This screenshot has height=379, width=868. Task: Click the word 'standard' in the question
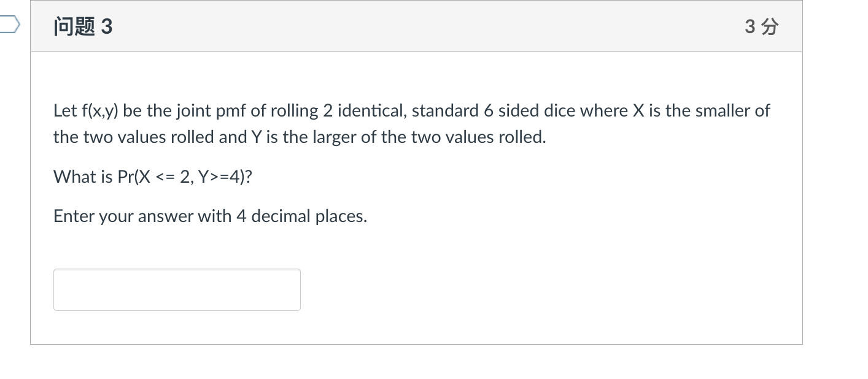point(446,111)
